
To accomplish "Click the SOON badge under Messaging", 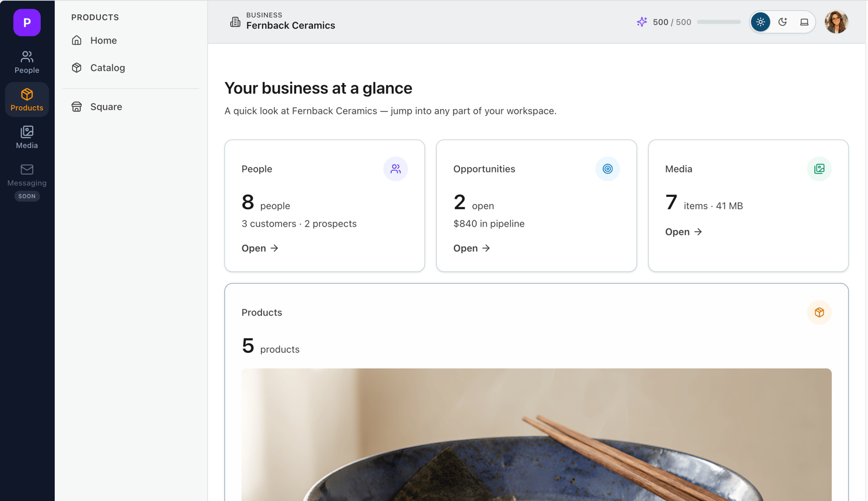I will click(x=27, y=196).
